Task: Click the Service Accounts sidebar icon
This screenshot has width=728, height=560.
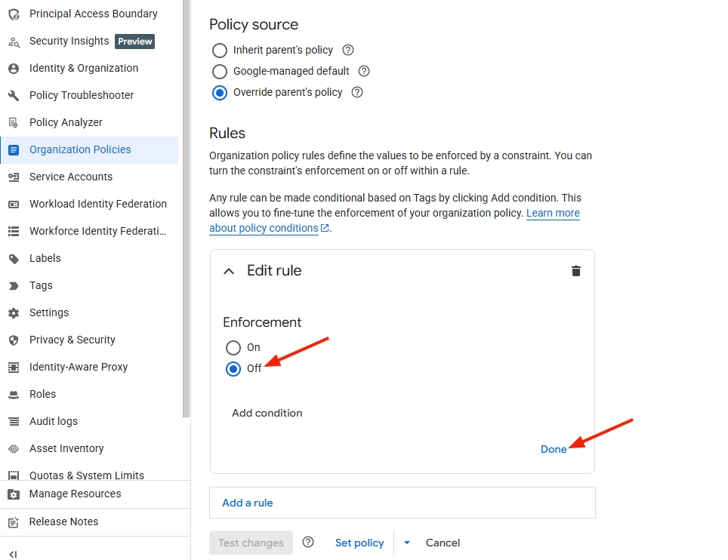Action: [x=14, y=177]
